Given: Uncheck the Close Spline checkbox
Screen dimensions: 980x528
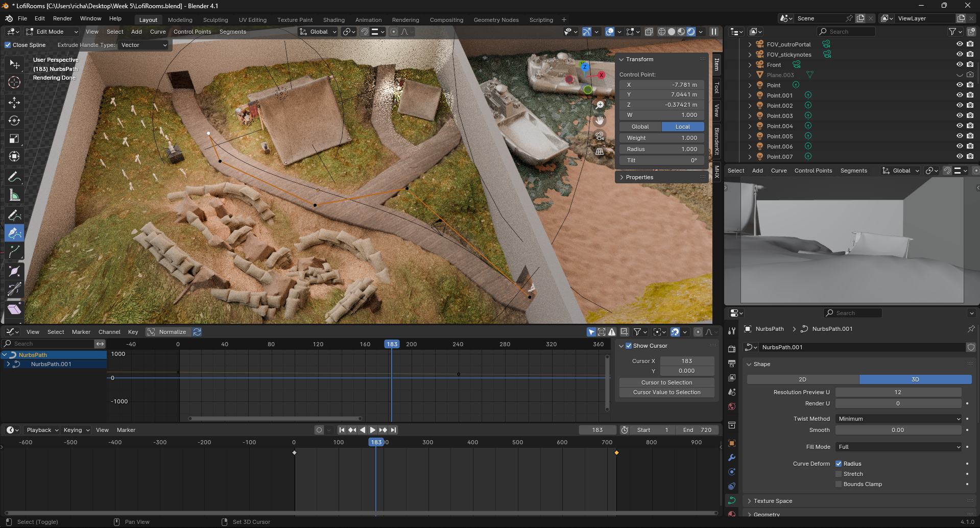Looking at the screenshot, I should coord(8,45).
